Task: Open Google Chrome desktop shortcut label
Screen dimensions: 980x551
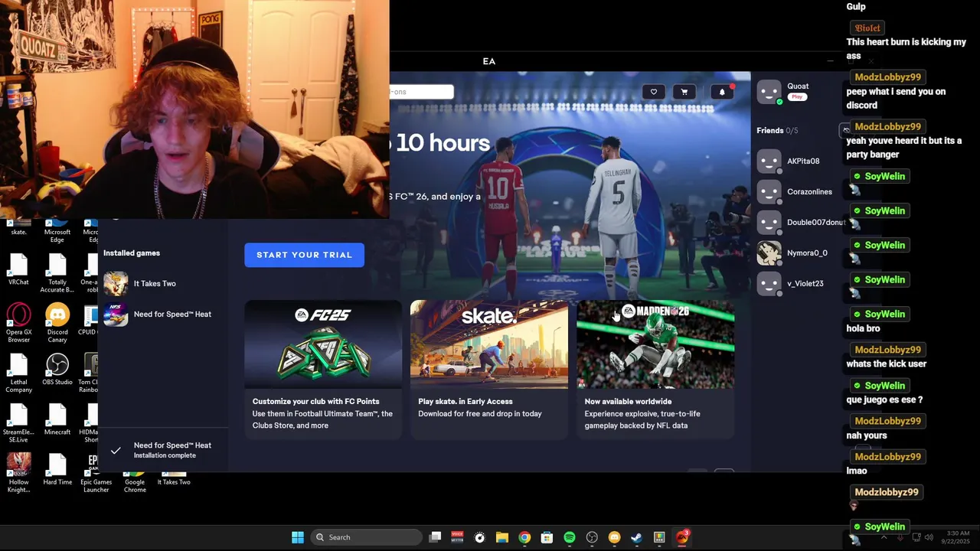Action: [x=135, y=486]
